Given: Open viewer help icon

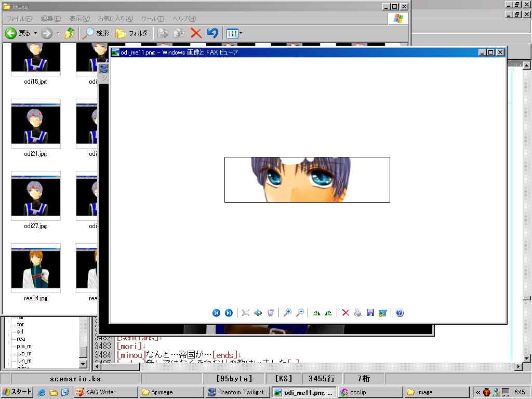Looking at the screenshot, I should 400,313.
